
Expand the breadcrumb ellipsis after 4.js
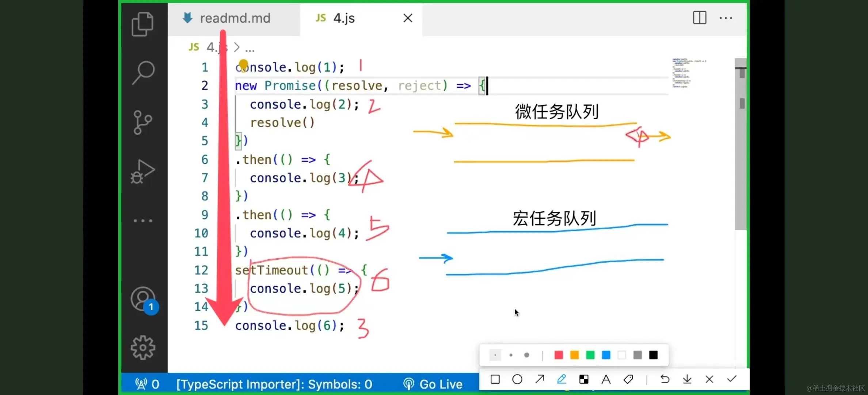(250, 48)
